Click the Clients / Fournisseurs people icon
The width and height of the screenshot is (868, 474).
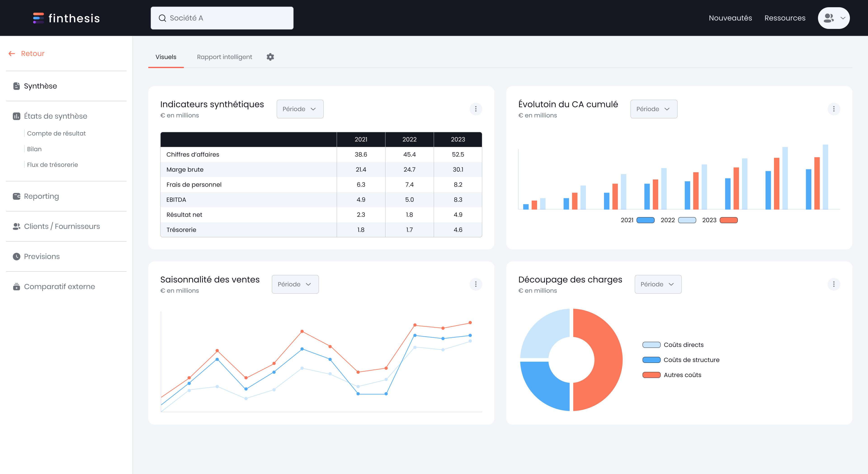17,226
